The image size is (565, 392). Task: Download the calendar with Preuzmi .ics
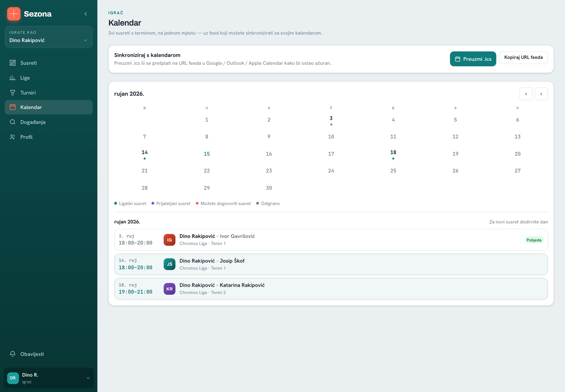click(473, 59)
